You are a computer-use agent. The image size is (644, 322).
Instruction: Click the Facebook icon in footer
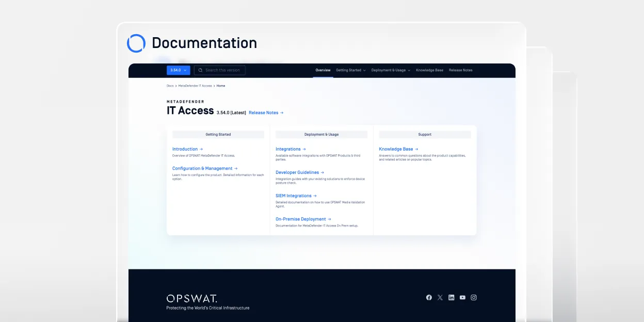click(x=429, y=298)
